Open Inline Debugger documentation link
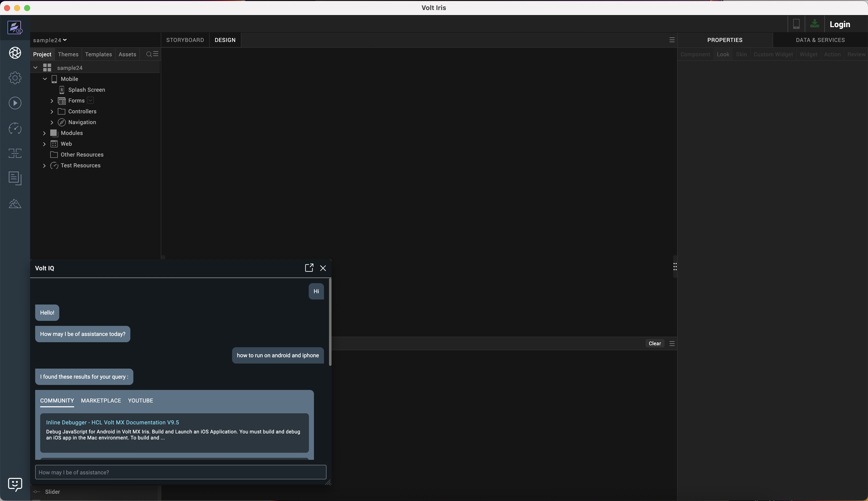The height and width of the screenshot is (501, 868). pyautogui.click(x=113, y=423)
